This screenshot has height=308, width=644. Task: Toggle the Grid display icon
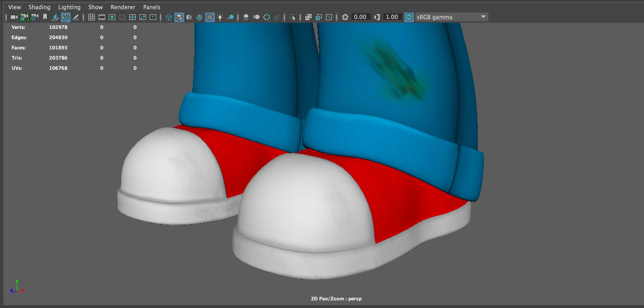point(91,17)
